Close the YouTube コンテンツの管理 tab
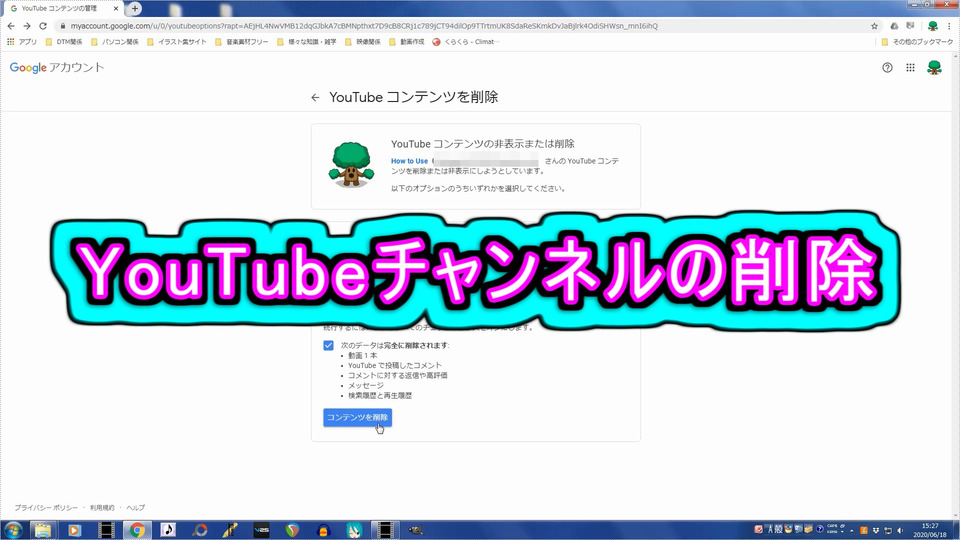The image size is (960, 540). [x=116, y=9]
